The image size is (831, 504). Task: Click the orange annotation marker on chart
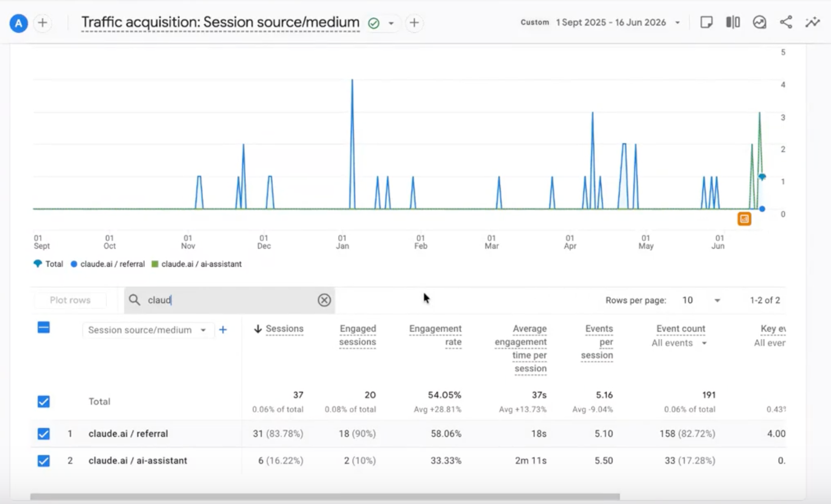tap(744, 219)
